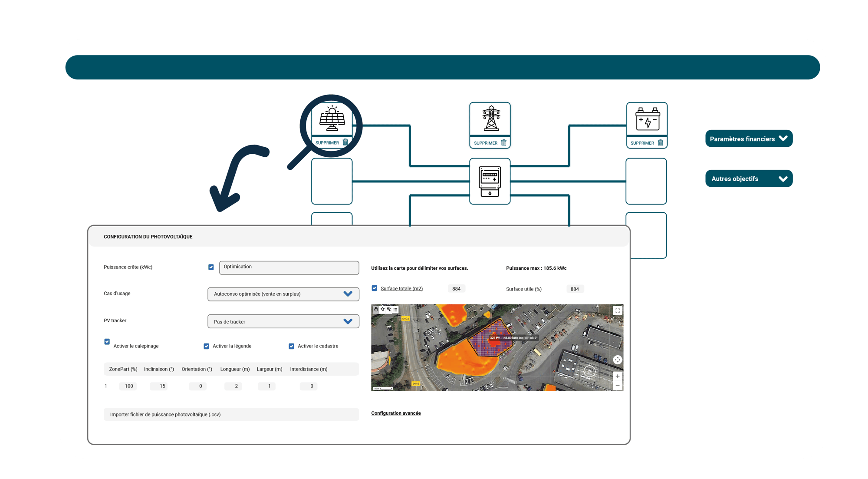The image size is (868, 479).
Task: Expand Autres objectifs panel
Action: pyautogui.click(x=749, y=178)
